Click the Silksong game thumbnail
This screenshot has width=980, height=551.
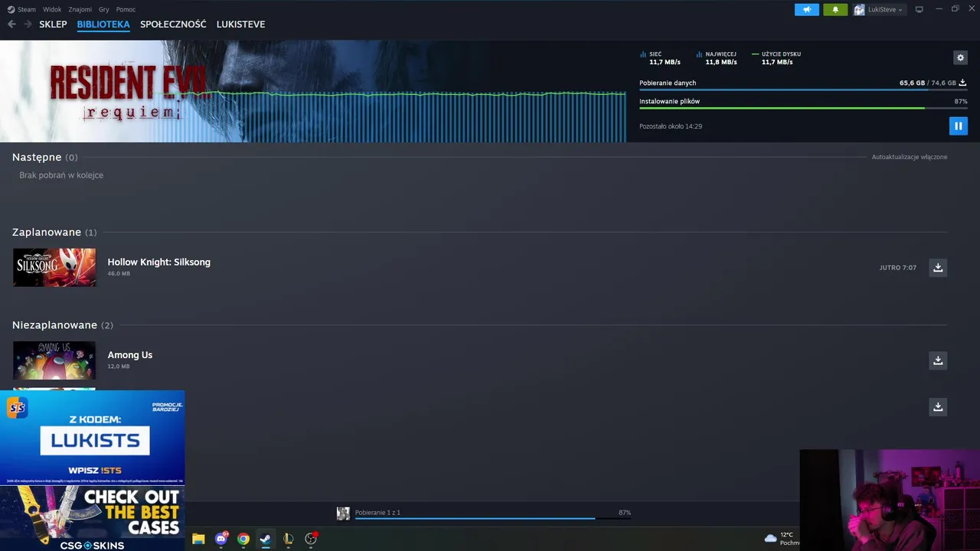pyautogui.click(x=54, y=267)
